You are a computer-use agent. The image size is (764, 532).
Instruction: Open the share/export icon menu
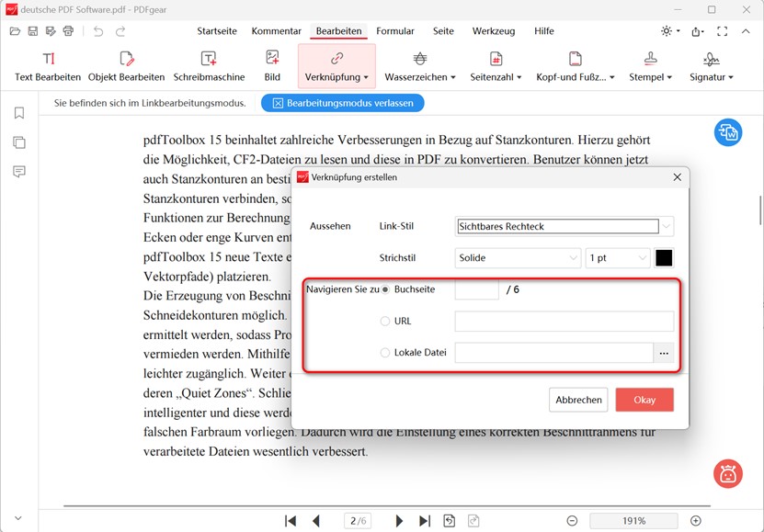[x=697, y=31]
